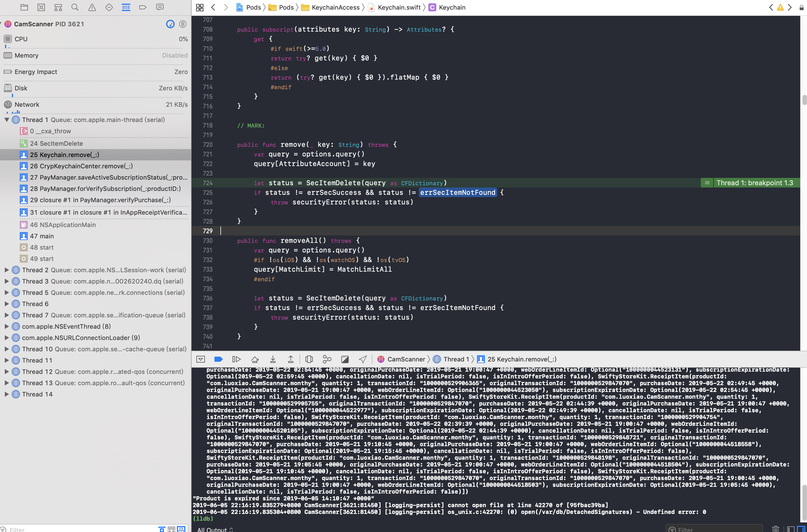Click Continue program execution button
Screen dimensions: 807x532
237,359
